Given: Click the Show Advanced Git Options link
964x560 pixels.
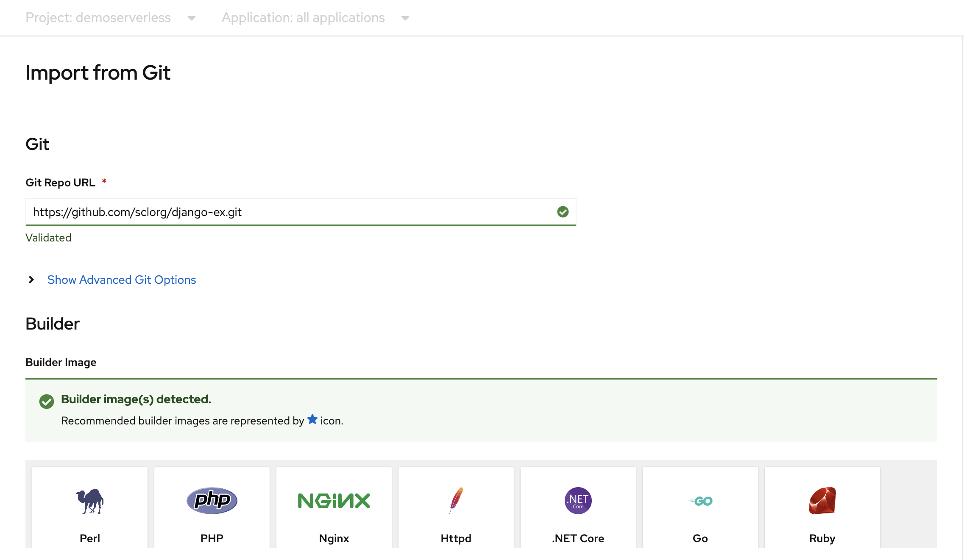Looking at the screenshot, I should pos(121,279).
